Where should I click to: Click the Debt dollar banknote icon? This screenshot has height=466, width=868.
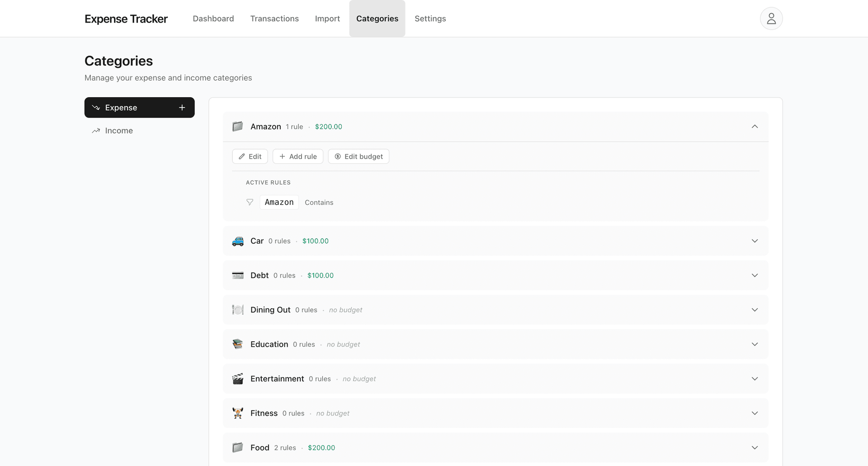(x=237, y=275)
